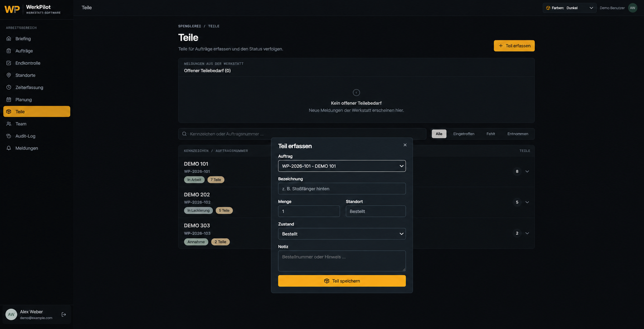Focus the Bezeichnung input field
The width and height of the screenshot is (644, 329).
click(342, 189)
